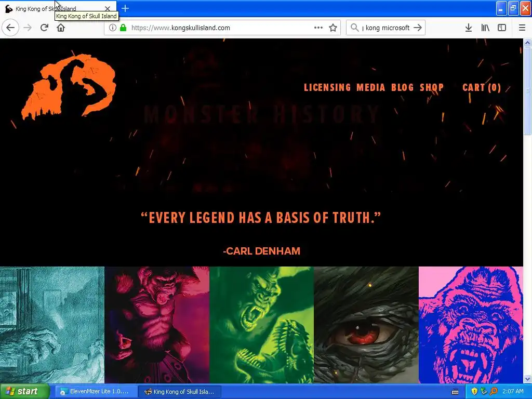
Task: Click the forward navigation arrow
Action: click(x=28, y=28)
